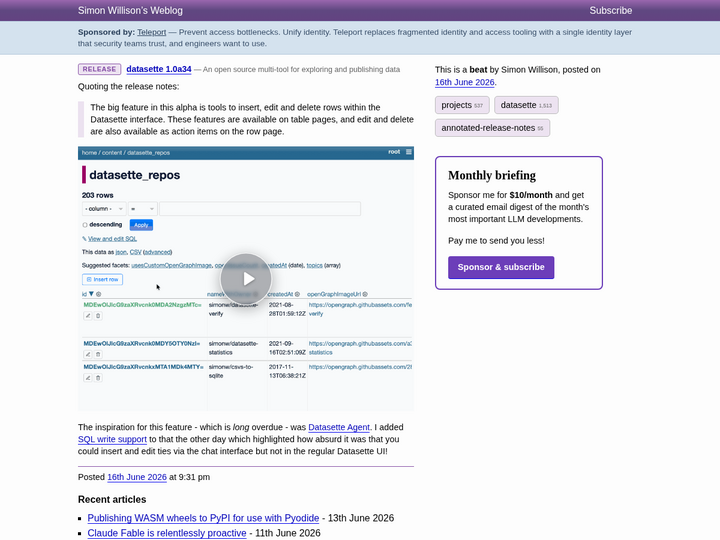Play the embedded datasette demo video

coord(246,279)
